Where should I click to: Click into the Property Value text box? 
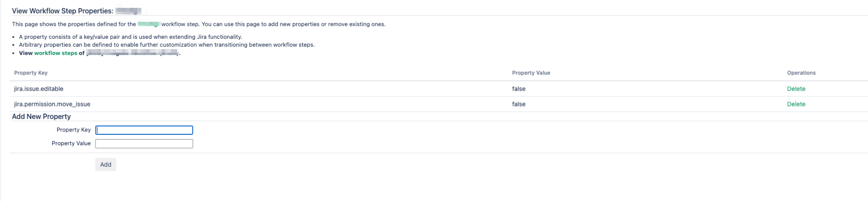tap(144, 144)
